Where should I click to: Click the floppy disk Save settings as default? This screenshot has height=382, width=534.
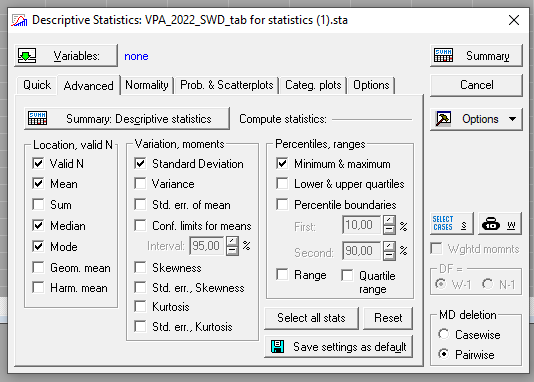pyautogui.click(x=339, y=347)
